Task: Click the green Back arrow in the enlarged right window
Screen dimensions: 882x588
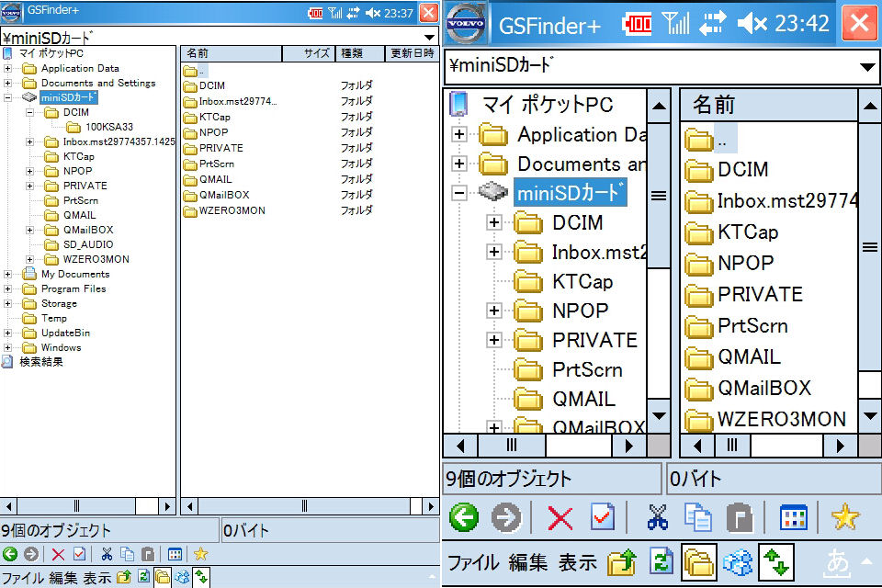Action: click(x=464, y=518)
